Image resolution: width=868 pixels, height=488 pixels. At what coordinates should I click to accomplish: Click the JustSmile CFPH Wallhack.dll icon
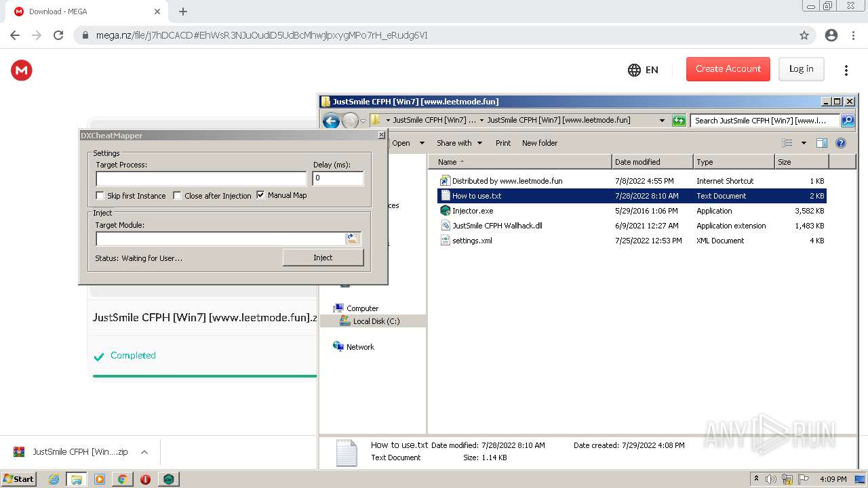coord(445,226)
